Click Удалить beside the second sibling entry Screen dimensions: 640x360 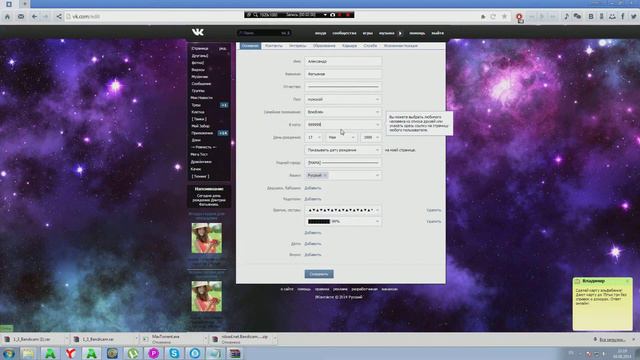433,222
